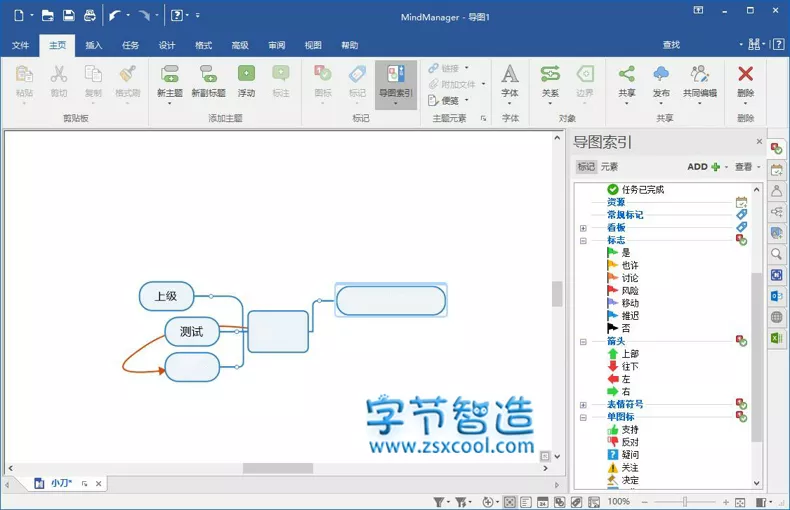790x510 pixels.
Task: Expand the 看板 group in index tree
Action: click(583, 228)
